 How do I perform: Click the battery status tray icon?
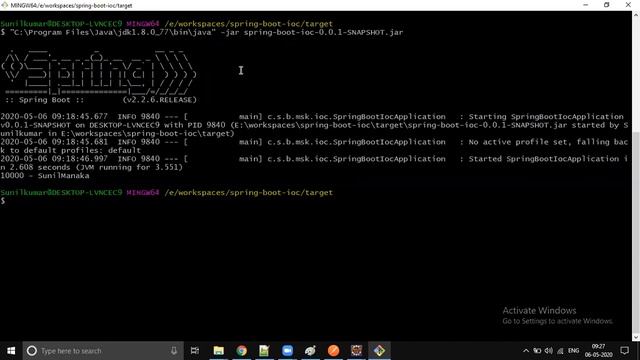(x=537, y=351)
